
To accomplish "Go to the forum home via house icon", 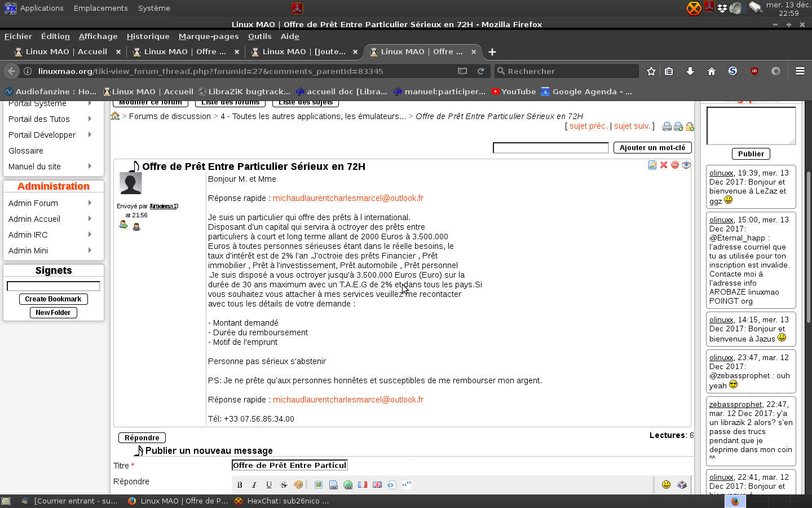I will tap(115, 116).
